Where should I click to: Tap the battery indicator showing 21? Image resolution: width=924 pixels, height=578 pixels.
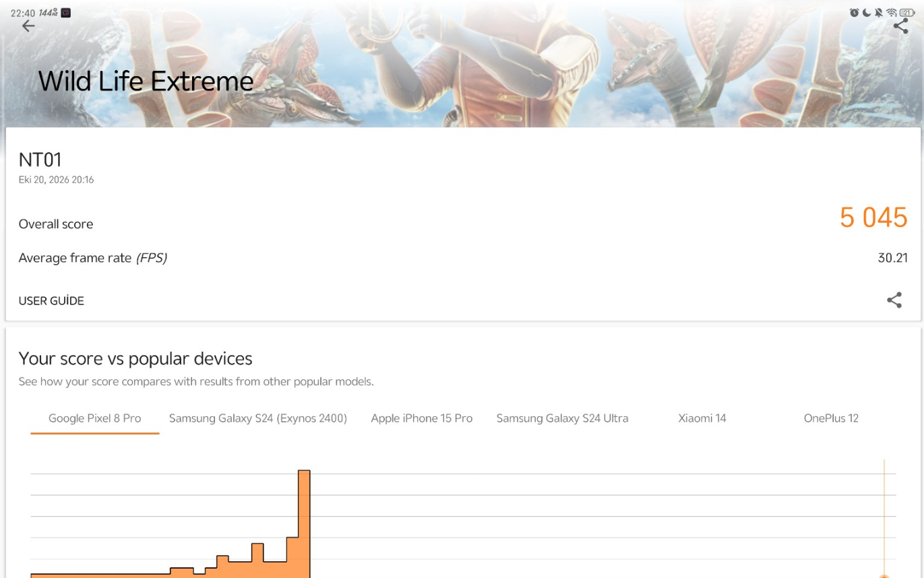coord(907,13)
